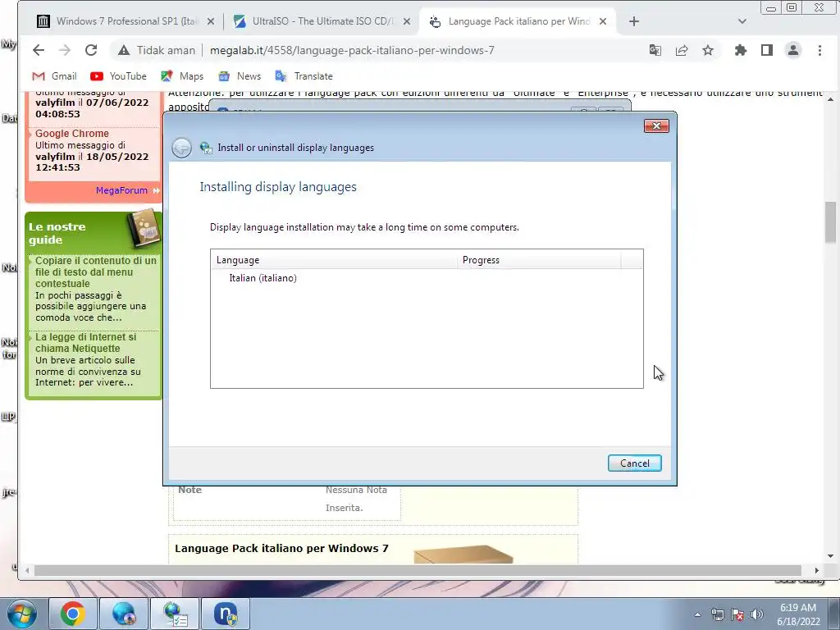
Task: Show hidden system tray icons
Action: [x=697, y=614]
